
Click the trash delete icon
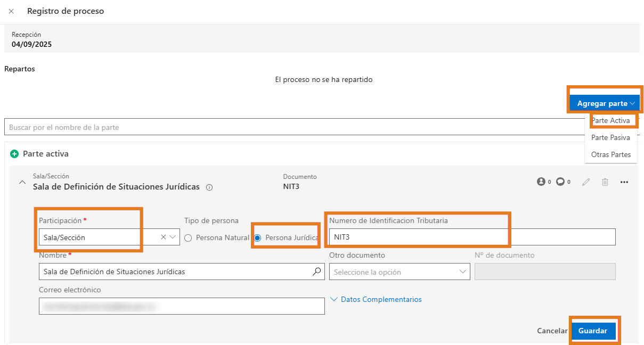(605, 182)
